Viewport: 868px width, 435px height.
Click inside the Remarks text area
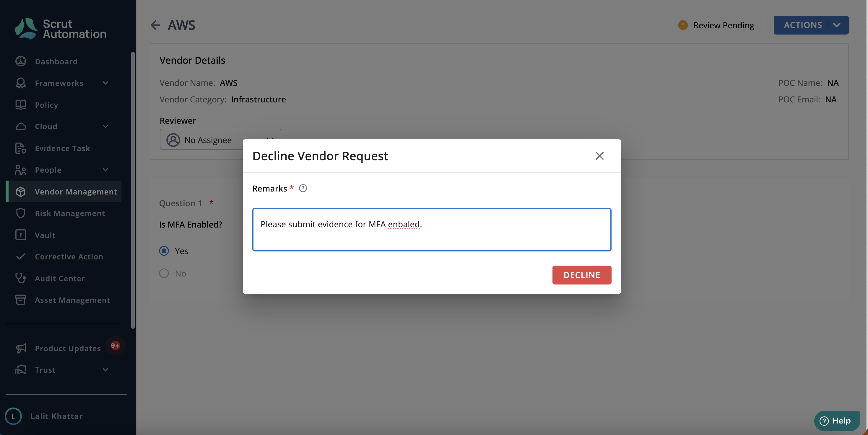tap(432, 230)
